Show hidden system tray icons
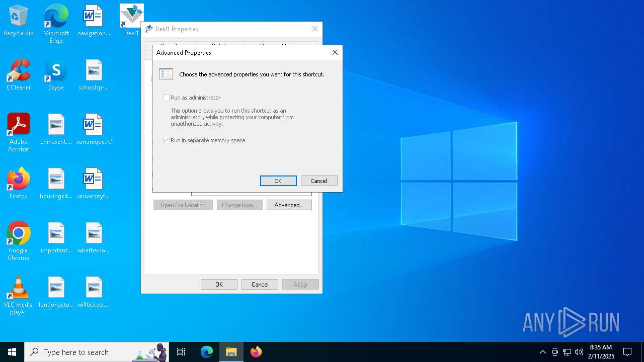 542,352
